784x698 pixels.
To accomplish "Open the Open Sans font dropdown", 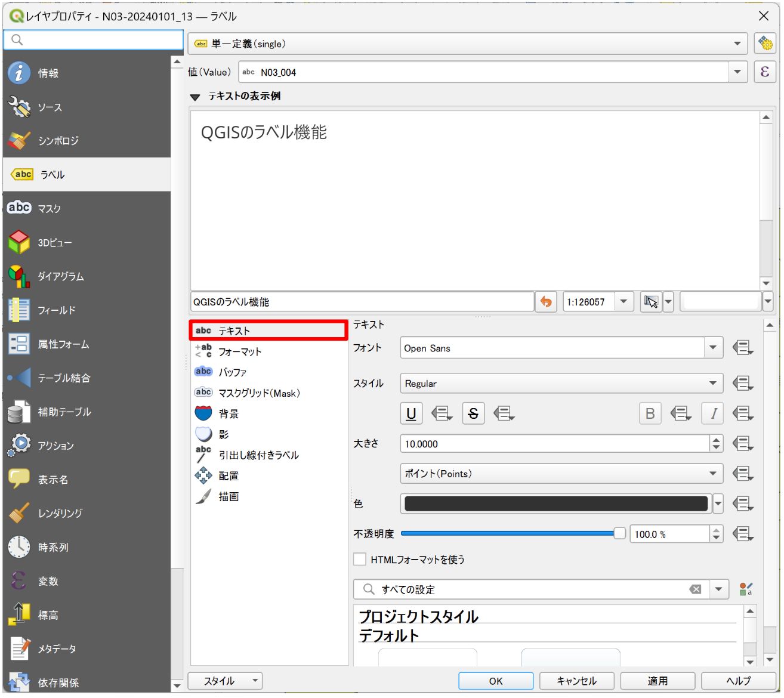I will click(x=714, y=348).
